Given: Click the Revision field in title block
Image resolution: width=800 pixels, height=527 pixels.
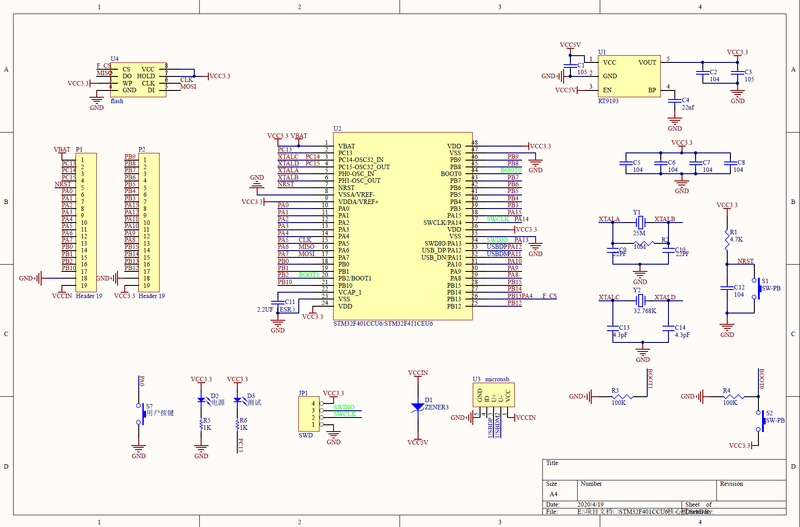Looking at the screenshot, I should coord(752,490).
